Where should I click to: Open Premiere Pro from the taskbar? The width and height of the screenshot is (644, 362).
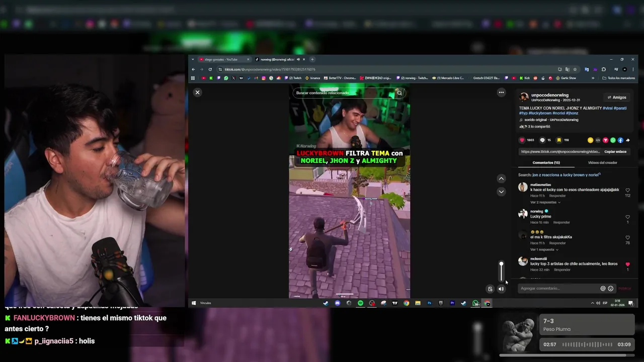tap(452, 303)
